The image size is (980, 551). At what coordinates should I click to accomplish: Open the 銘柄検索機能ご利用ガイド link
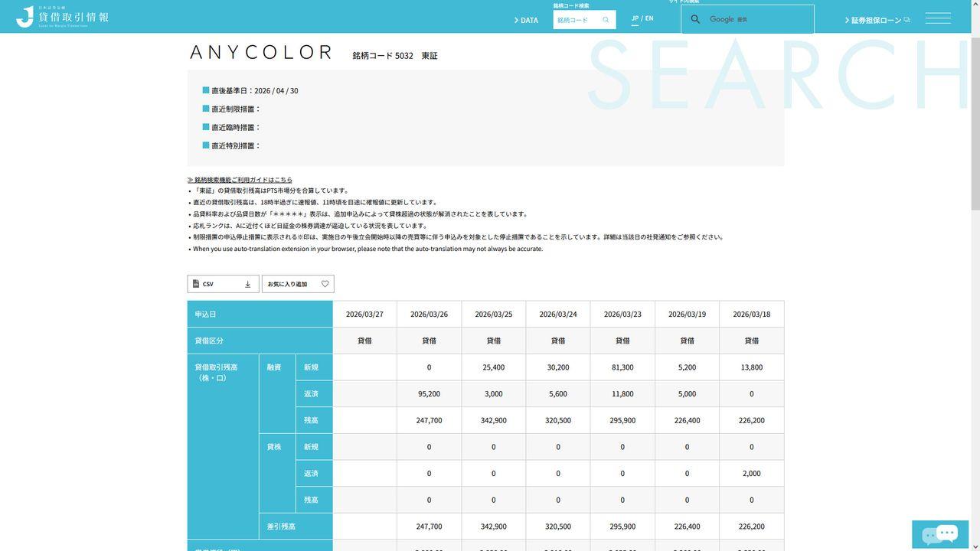coord(240,180)
